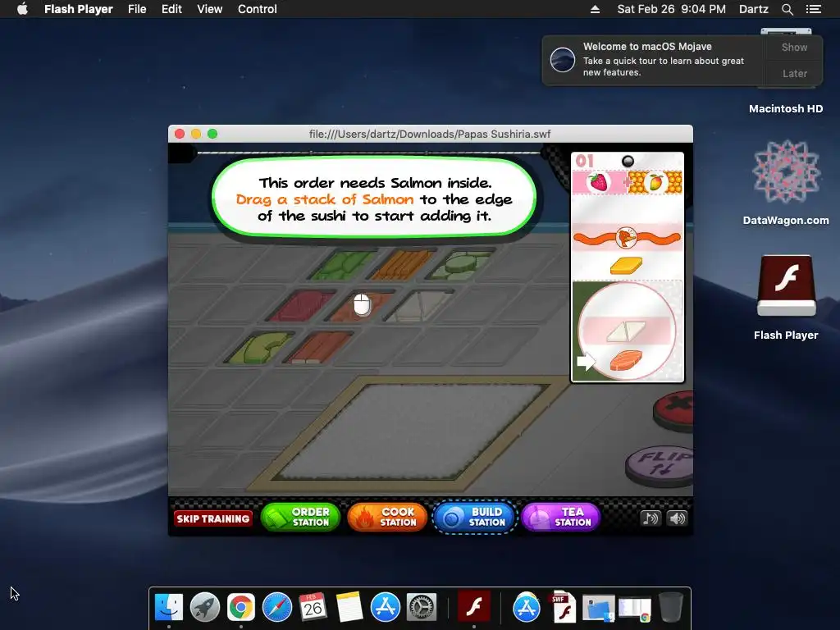Click Flash Player icon in the Dock
The image size is (840, 630).
(473, 608)
